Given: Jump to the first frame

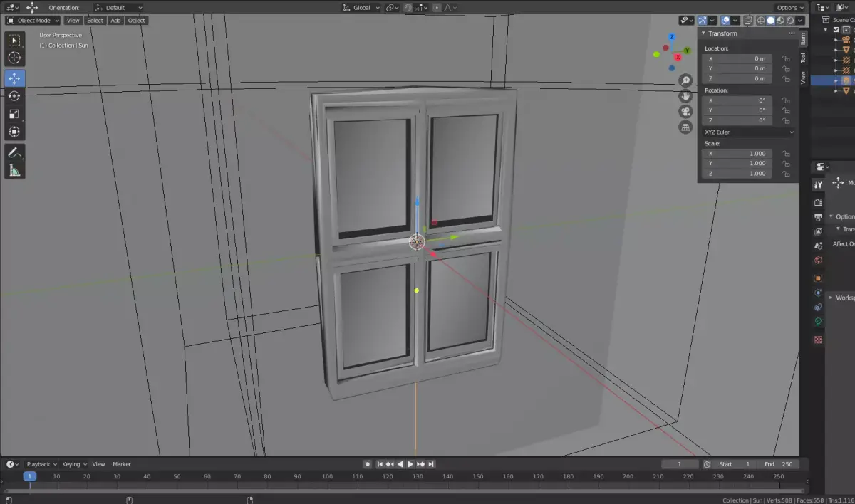Looking at the screenshot, I should click(x=380, y=464).
